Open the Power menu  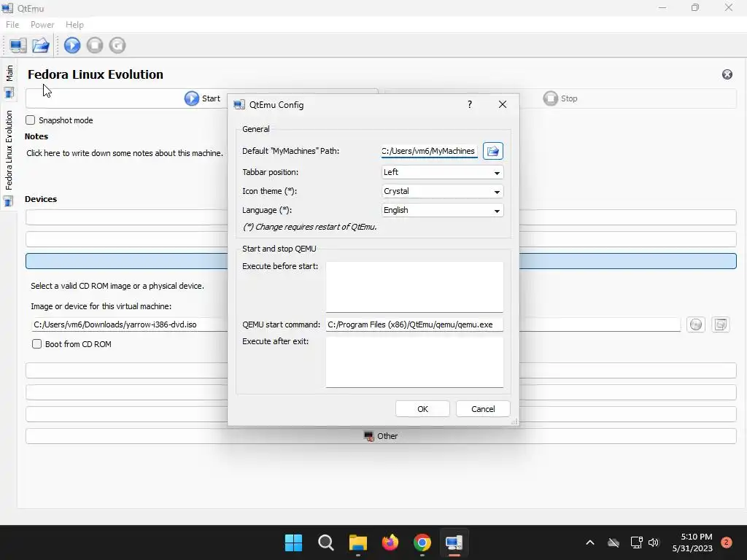(x=42, y=25)
